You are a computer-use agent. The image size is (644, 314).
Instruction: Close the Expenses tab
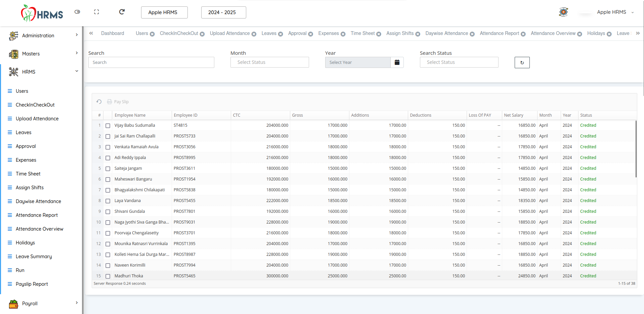tap(343, 34)
